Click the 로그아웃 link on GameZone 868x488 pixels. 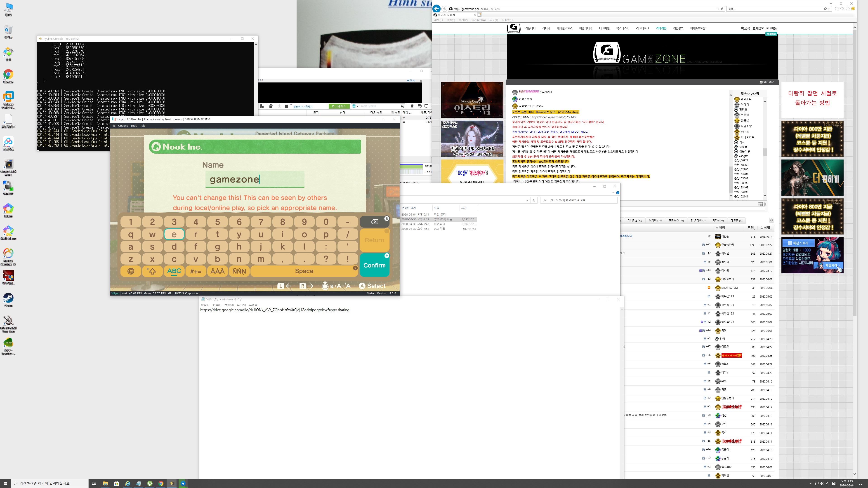(x=771, y=28)
